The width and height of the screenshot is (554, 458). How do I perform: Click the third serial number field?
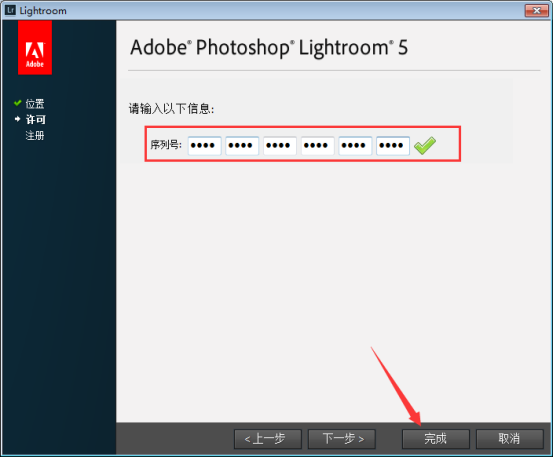click(x=280, y=146)
